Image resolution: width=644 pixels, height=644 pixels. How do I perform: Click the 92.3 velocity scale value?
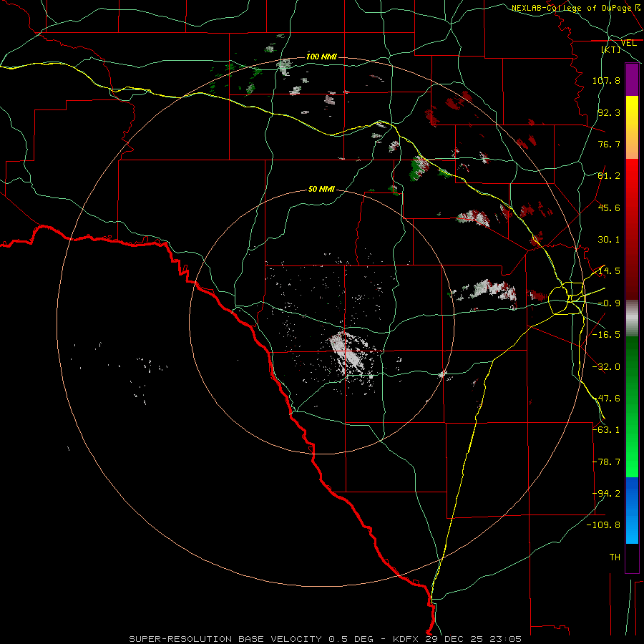point(609,112)
